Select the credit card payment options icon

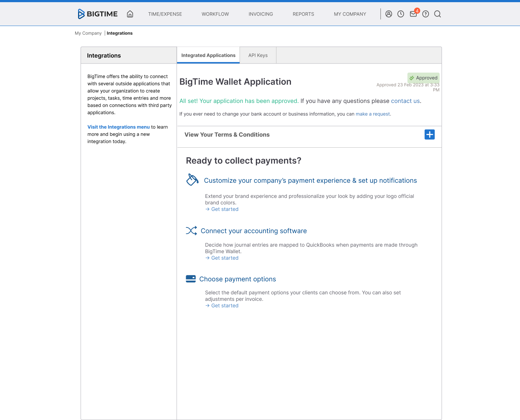[x=190, y=278]
